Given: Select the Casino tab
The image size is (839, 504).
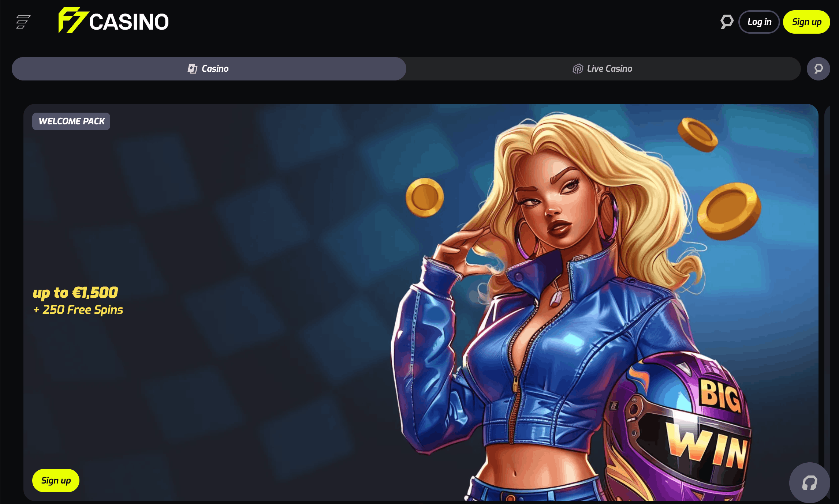Looking at the screenshot, I should coord(209,68).
